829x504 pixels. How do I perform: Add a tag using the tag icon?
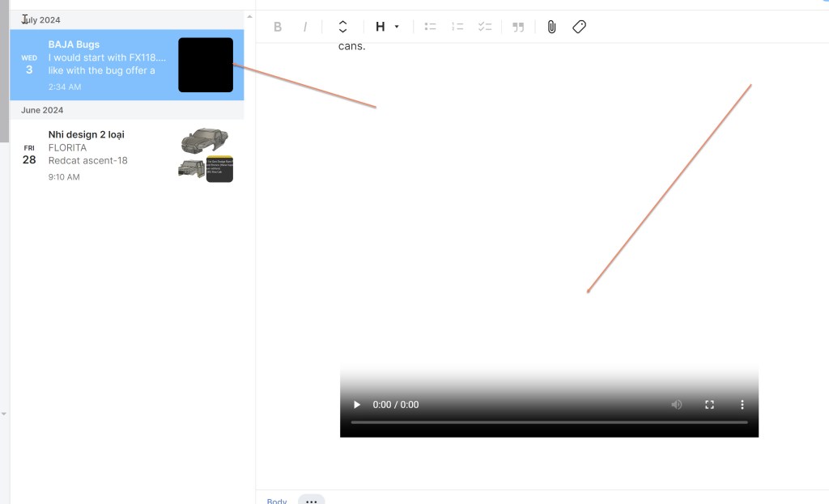coord(579,27)
